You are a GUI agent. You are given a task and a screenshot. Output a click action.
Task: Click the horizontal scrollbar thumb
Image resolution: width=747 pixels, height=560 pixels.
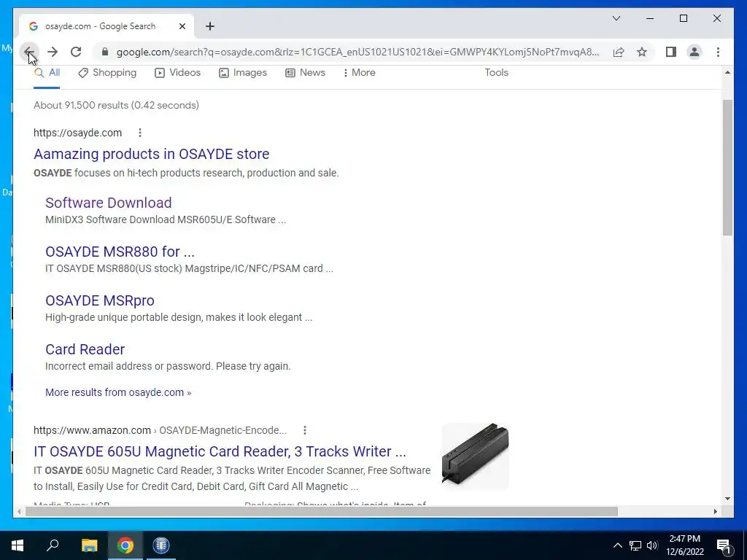321,511
